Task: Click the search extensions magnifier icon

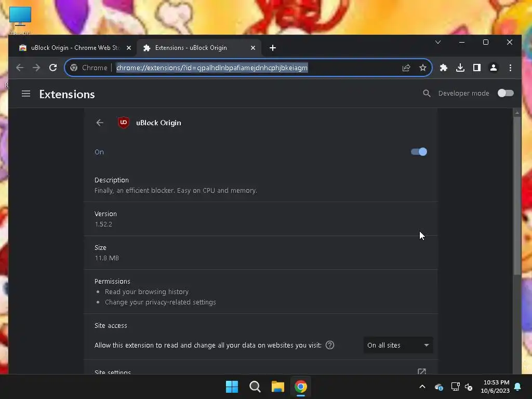Action: click(x=427, y=94)
